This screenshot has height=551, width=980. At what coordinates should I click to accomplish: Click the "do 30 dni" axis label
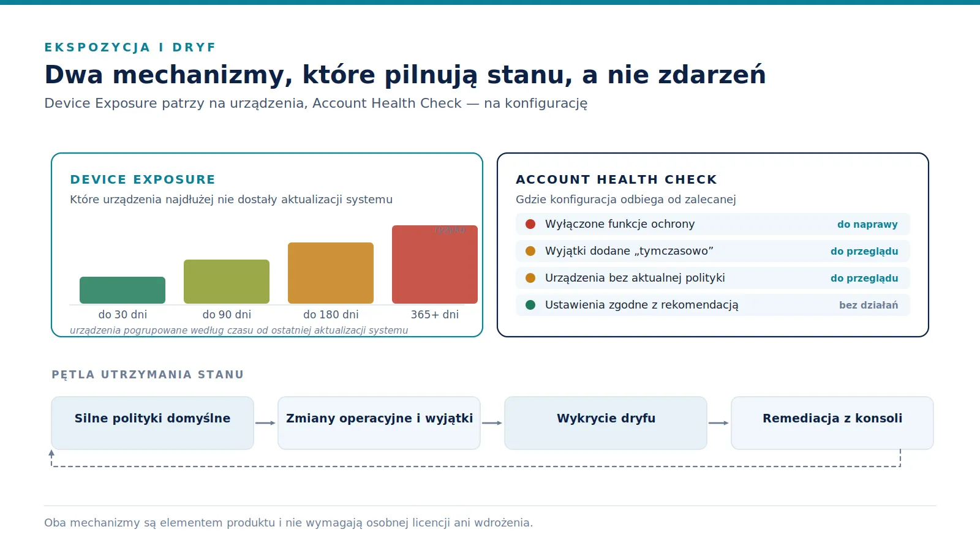(123, 315)
